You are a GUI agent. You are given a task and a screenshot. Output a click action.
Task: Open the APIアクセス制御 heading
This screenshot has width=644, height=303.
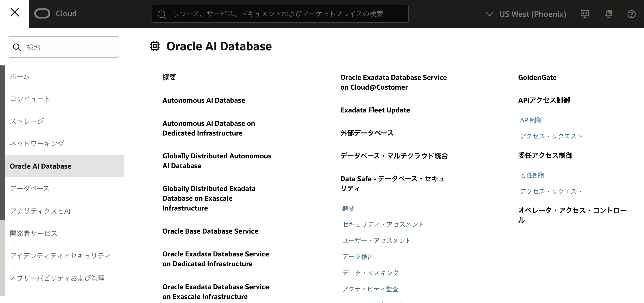click(x=544, y=100)
